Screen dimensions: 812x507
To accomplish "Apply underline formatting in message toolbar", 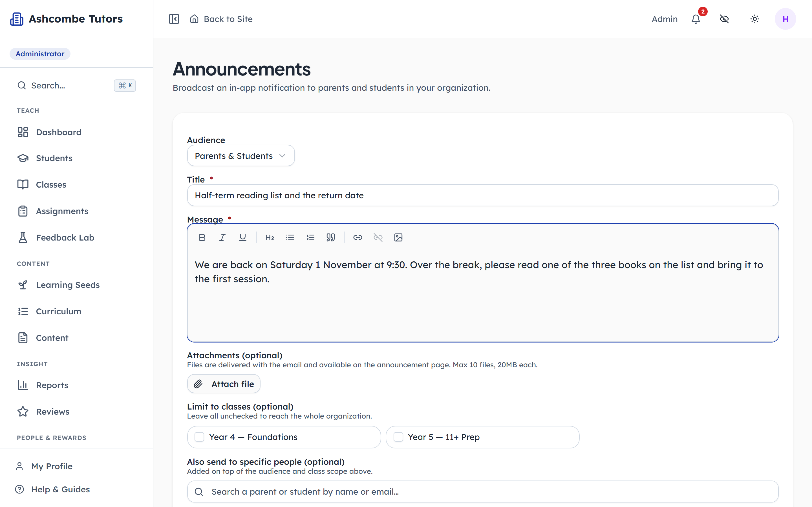I will click(242, 237).
